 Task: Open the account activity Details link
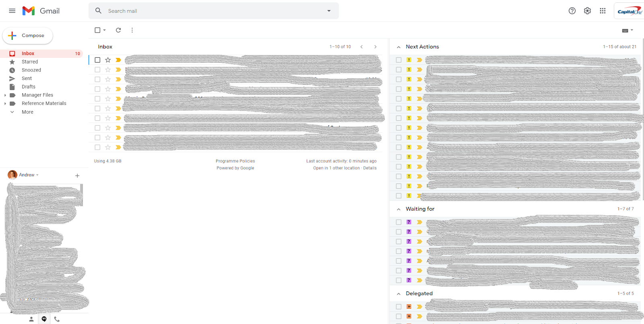point(370,168)
